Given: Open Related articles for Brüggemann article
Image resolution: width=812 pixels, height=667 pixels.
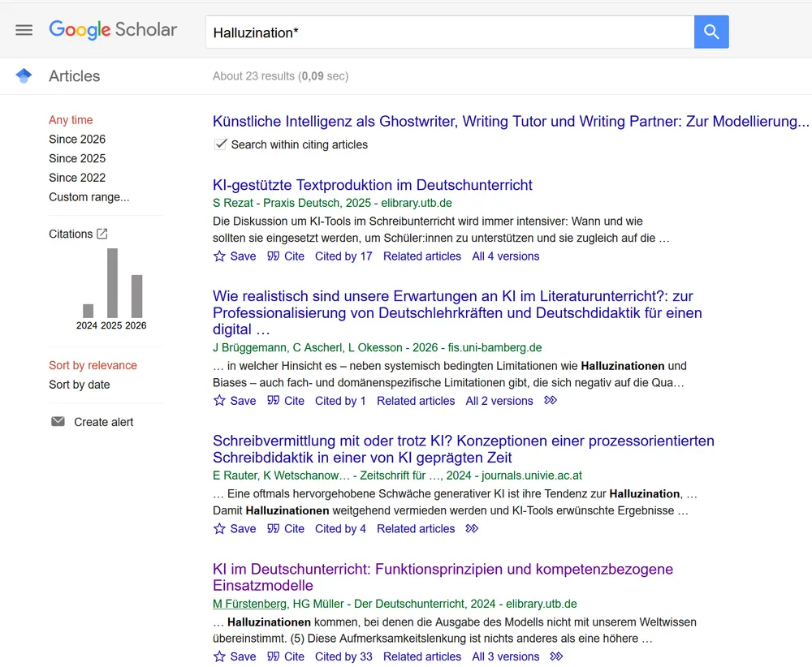Looking at the screenshot, I should click(x=416, y=401).
